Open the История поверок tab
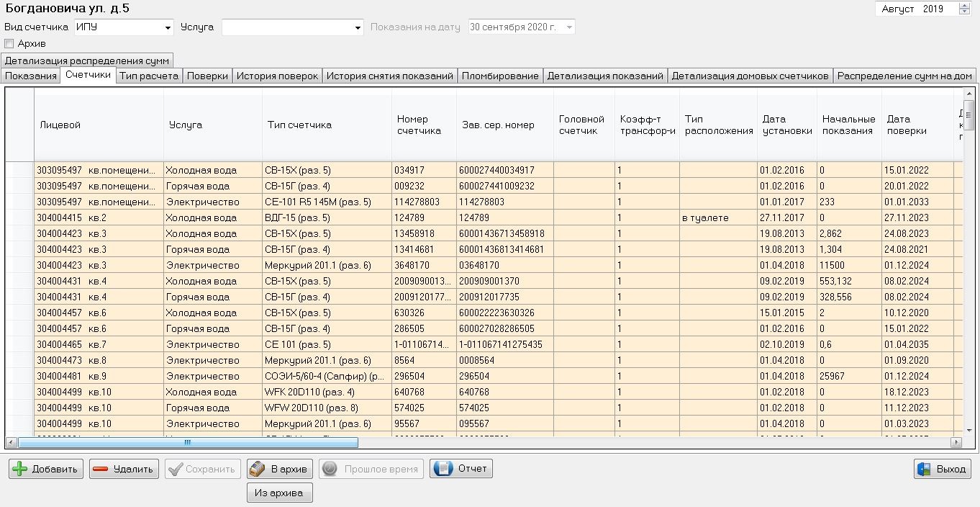980x507 pixels. point(277,76)
